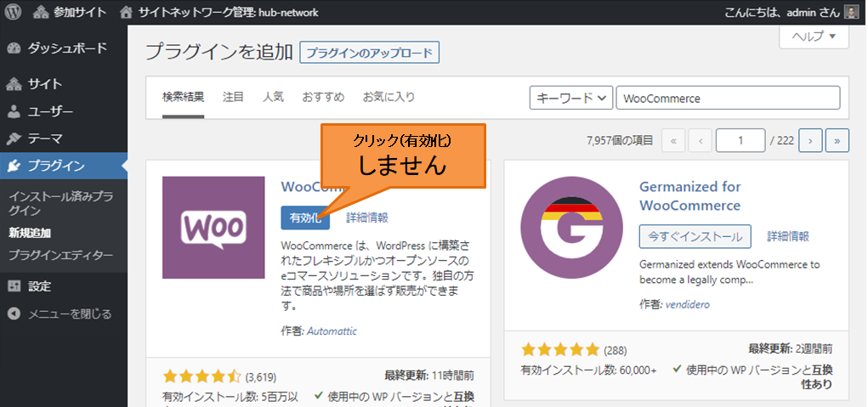Switch to 注目 tab
The width and height of the screenshot is (868, 407).
point(233,98)
